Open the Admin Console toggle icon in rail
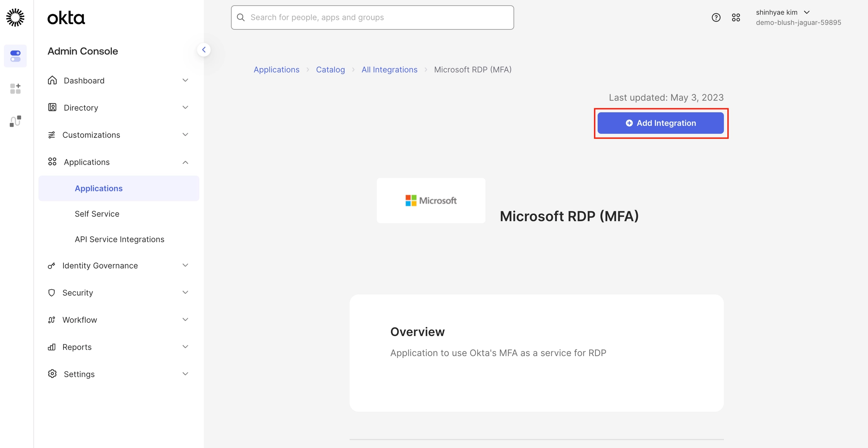 pyautogui.click(x=15, y=56)
